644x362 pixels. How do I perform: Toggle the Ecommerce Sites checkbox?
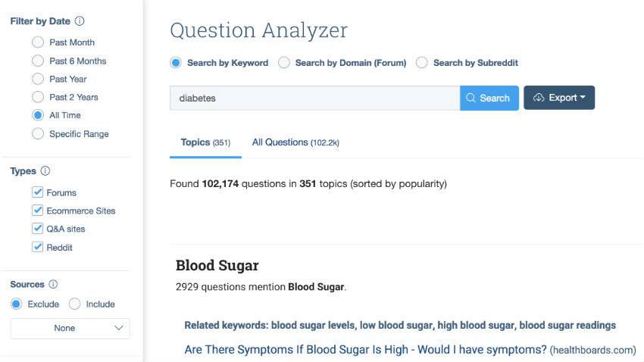click(x=37, y=210)
